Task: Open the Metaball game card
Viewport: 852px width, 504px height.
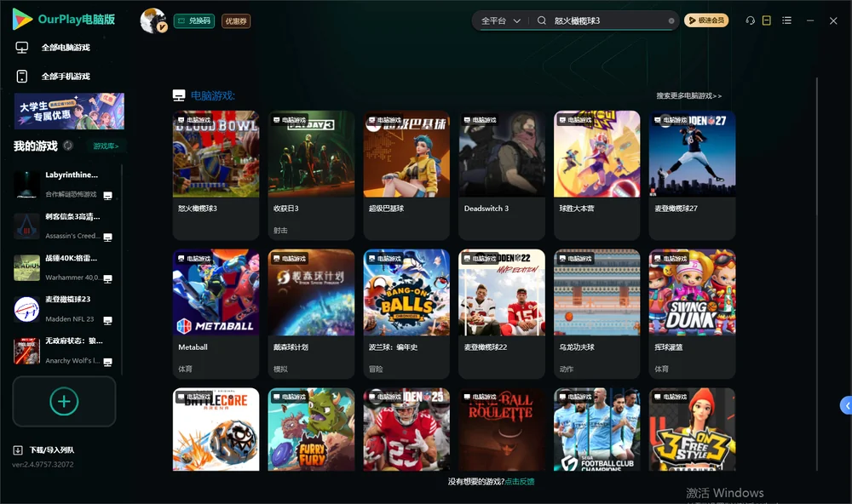Action: [x=216, y=313]
